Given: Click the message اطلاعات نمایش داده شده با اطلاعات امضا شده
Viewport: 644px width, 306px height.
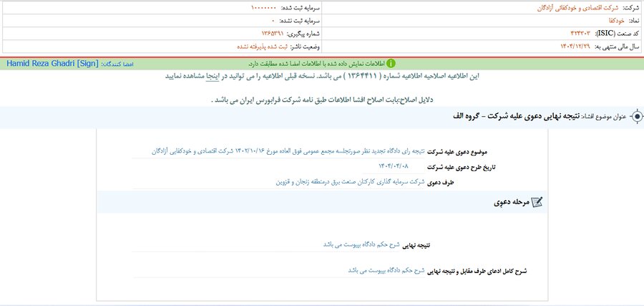Looking at the screenshot, I should pos(316,64).
